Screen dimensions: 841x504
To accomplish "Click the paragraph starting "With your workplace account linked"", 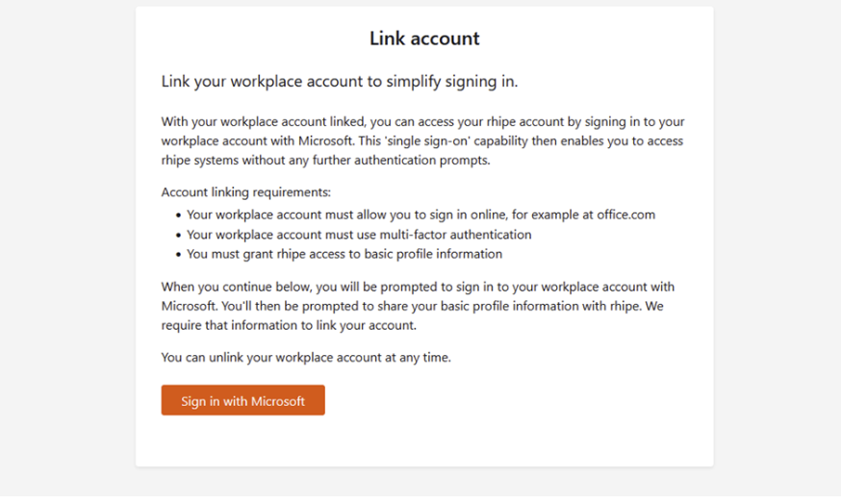I will pos(422,141).
